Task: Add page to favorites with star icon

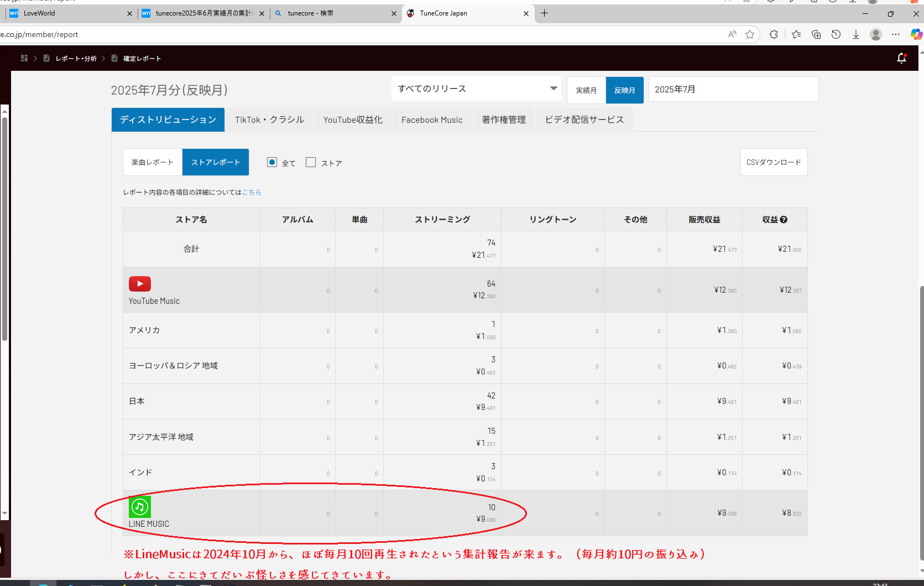Action: pos(750,34)
